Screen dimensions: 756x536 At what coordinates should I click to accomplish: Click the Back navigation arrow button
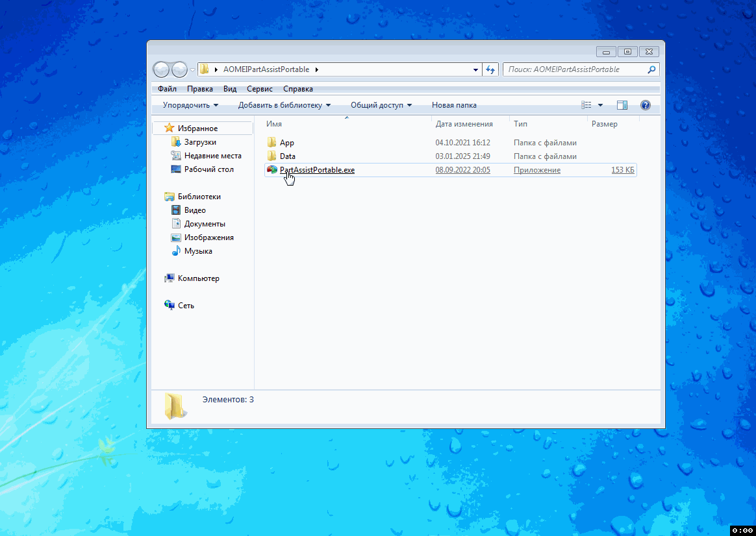161,70
